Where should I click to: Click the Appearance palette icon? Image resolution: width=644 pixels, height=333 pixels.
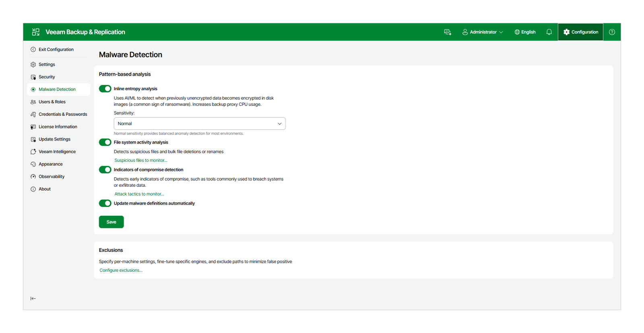click(33, 164)
